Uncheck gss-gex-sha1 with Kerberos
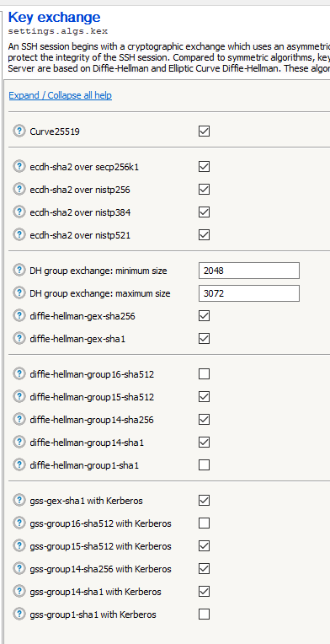330x644 pixels. coord(204,500)
